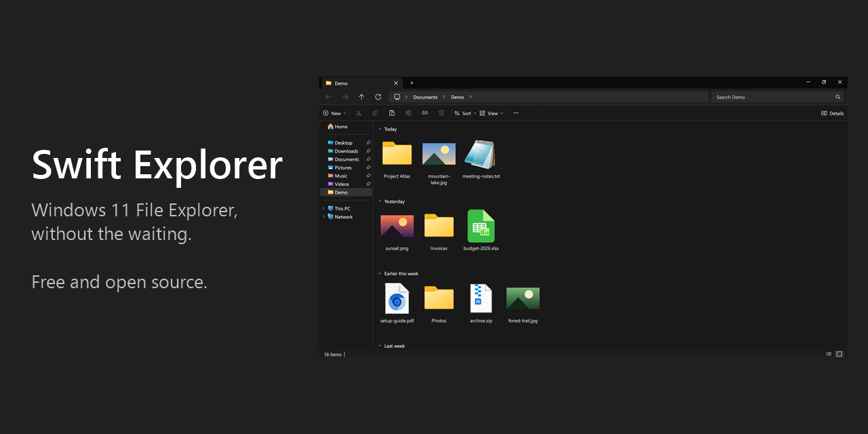Image resolution: width=868 pixels, height=434 pixels.
Task: Switch to details list view in status bar
Action: point(829,354)
